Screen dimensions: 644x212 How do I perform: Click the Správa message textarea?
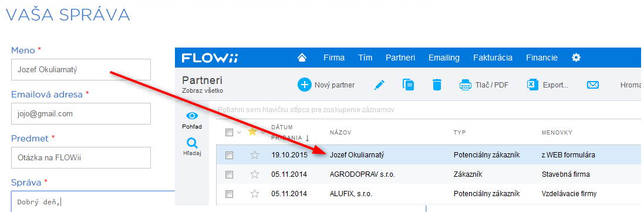click(x=93, y=201)
